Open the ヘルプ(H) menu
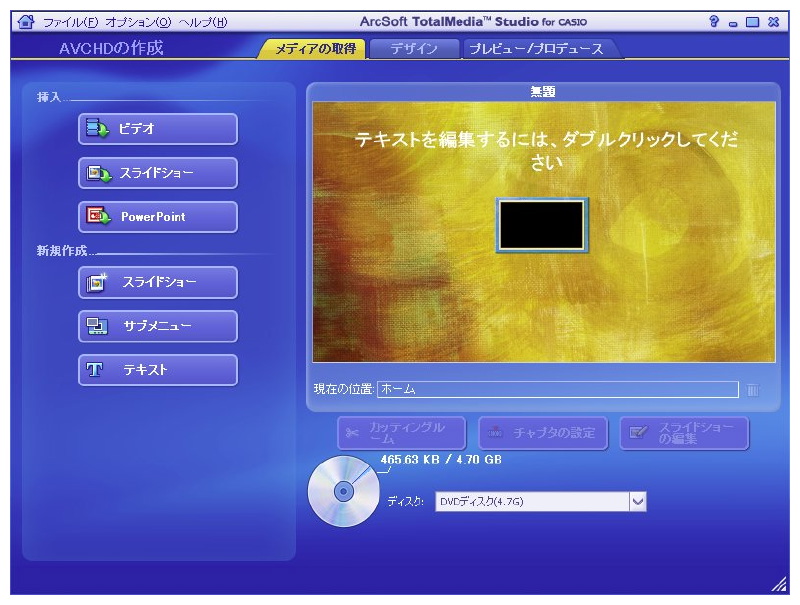This screenshot has width=800, height=605. tap(203, 22)
